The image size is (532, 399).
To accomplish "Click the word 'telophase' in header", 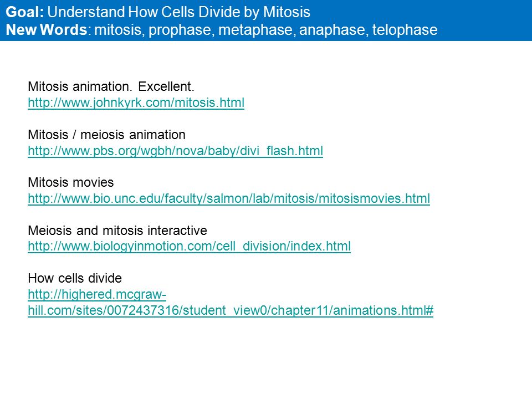I will (405, 30).
